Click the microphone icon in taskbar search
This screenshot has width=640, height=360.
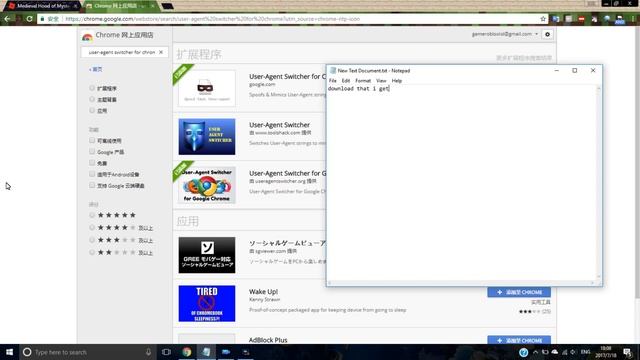point(148,352)
